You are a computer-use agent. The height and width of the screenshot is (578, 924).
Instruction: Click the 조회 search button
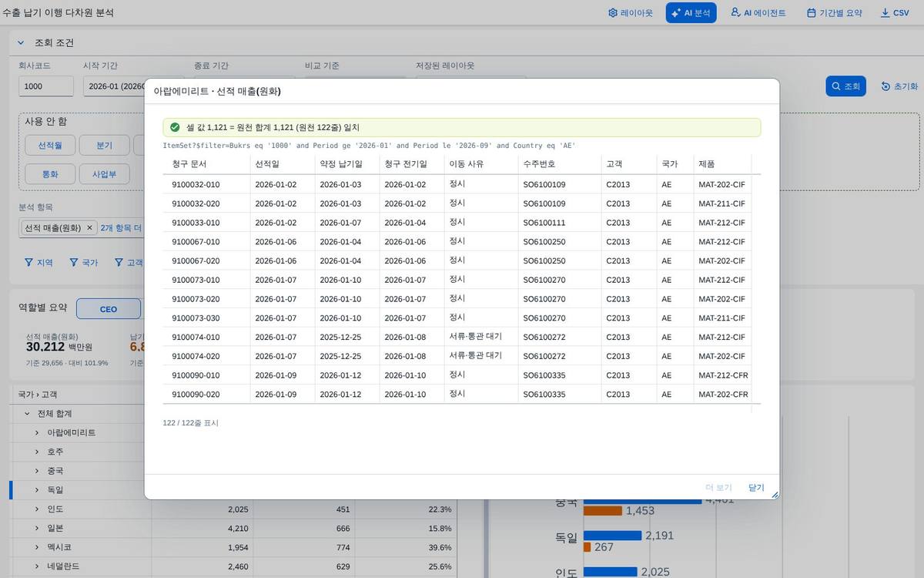[x=845, y=86]
